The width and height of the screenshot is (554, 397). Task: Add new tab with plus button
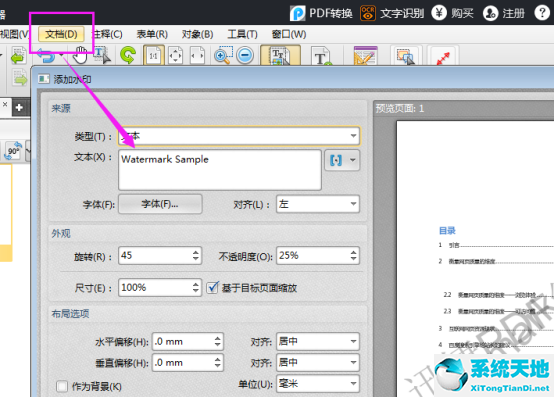[x=19, y=107]
